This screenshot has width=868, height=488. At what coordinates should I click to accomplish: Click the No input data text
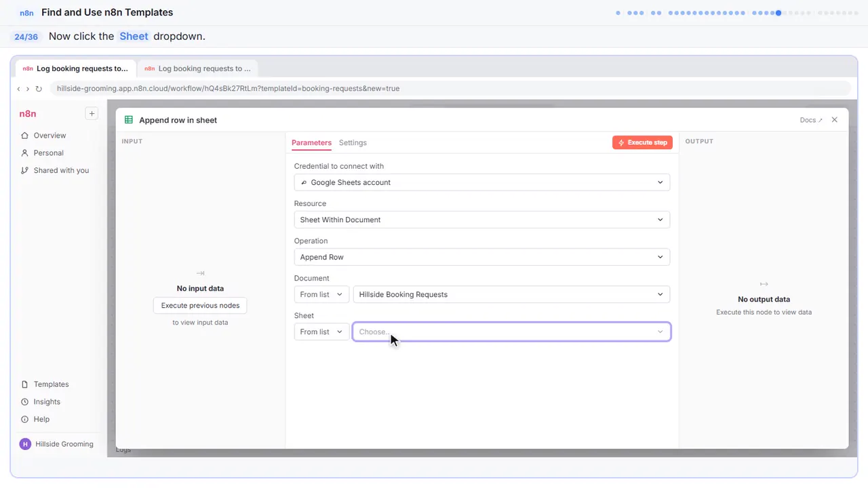pos(200,289)
